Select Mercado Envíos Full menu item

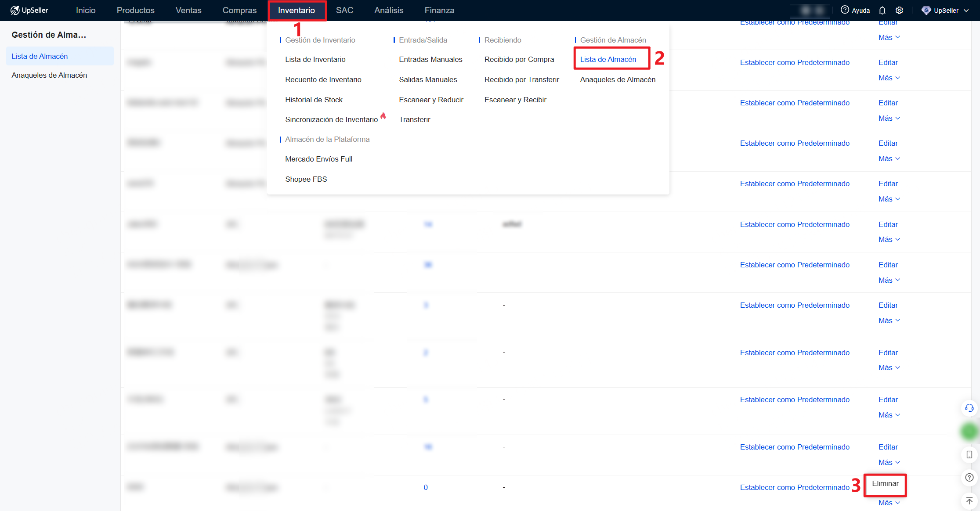[x=318, y=159]
